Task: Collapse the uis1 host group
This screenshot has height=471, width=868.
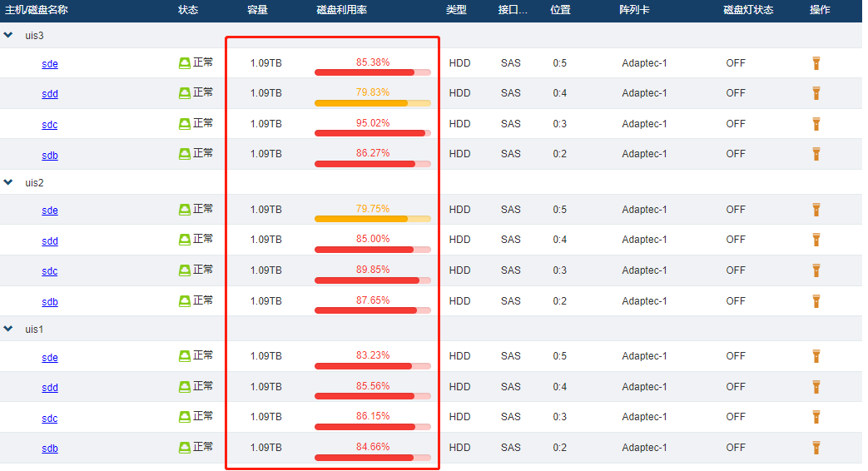Action: coord(8,329)
